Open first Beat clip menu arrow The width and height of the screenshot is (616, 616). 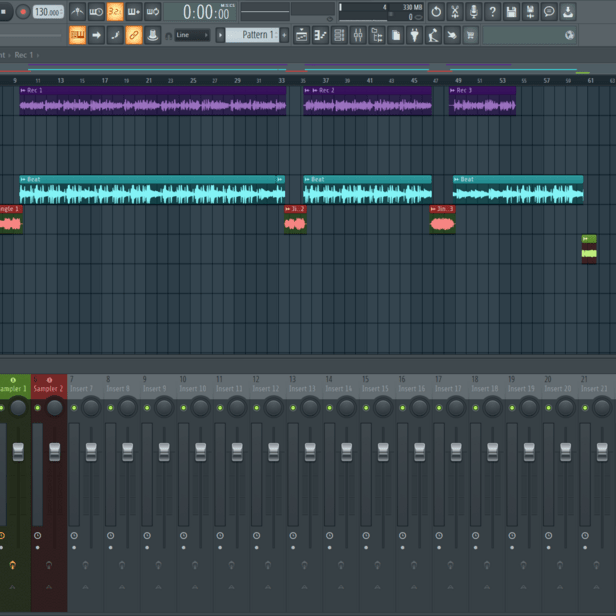pyautogui.click(x=23, y=180)
